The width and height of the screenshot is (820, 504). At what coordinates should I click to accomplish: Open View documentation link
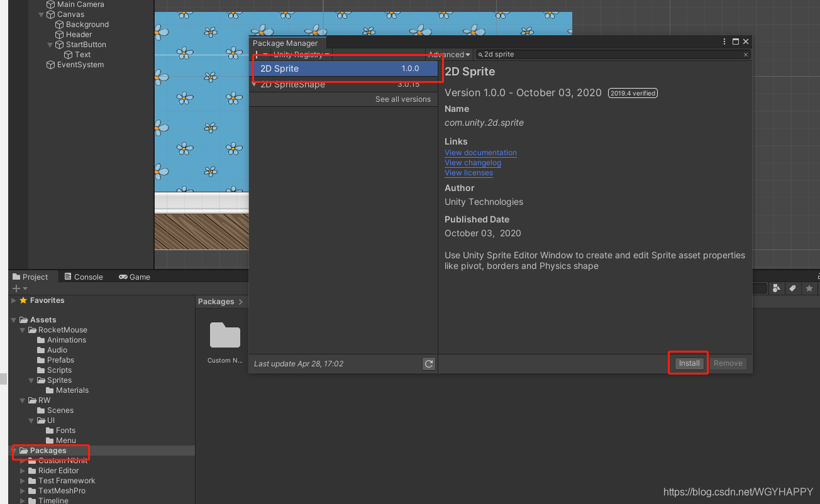[x=480, y=153]
